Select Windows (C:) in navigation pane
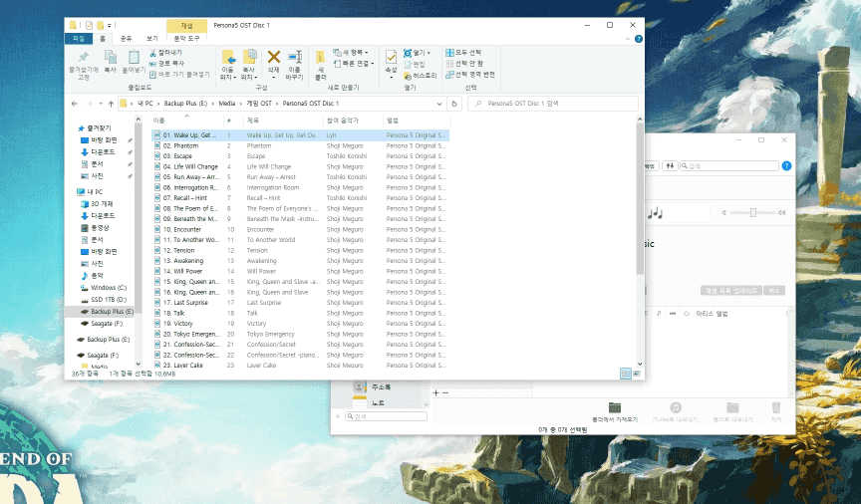The height and width of the screenshot is (504, 861). 104,288
